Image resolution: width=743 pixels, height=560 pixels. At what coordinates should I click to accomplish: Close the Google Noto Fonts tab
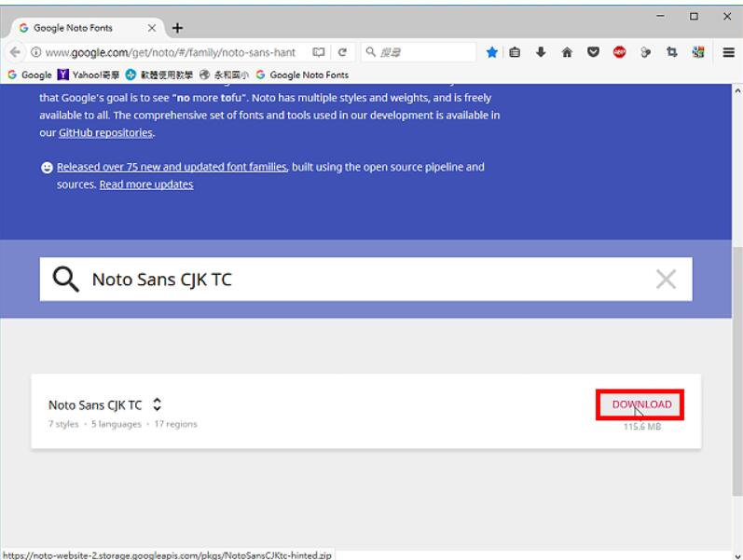click(152, 28)
